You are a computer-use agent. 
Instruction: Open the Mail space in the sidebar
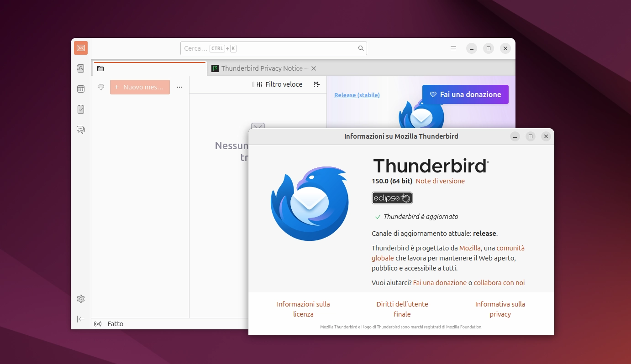[x=81, y=48]
